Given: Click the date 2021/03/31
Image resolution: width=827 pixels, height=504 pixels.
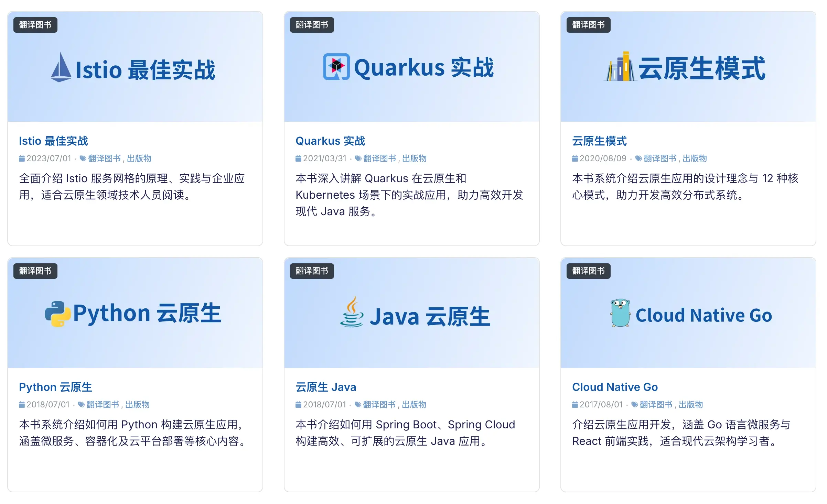Looking at the screenshot, I should (x=325, y=158).
